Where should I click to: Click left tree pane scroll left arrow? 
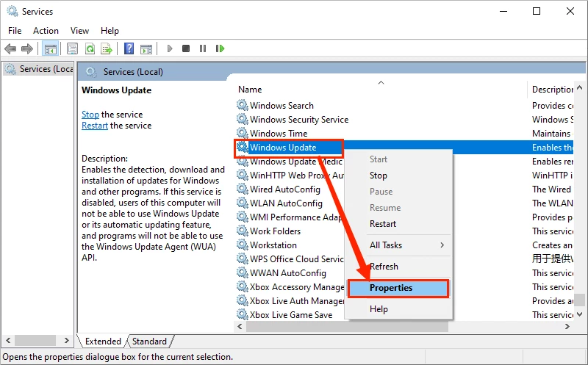click(x=8, y=340)
